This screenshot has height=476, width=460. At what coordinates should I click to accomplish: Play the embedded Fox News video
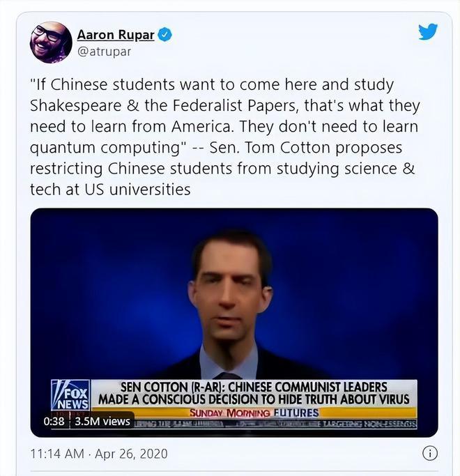[234, 323]
